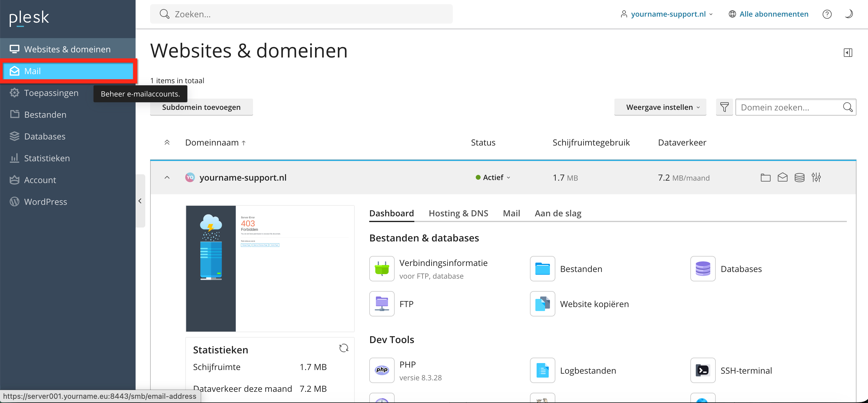Open hosting settings sliders icon in domain row
Image resolution: width=868 pixels, height=403 pixels.
[816, 177]
